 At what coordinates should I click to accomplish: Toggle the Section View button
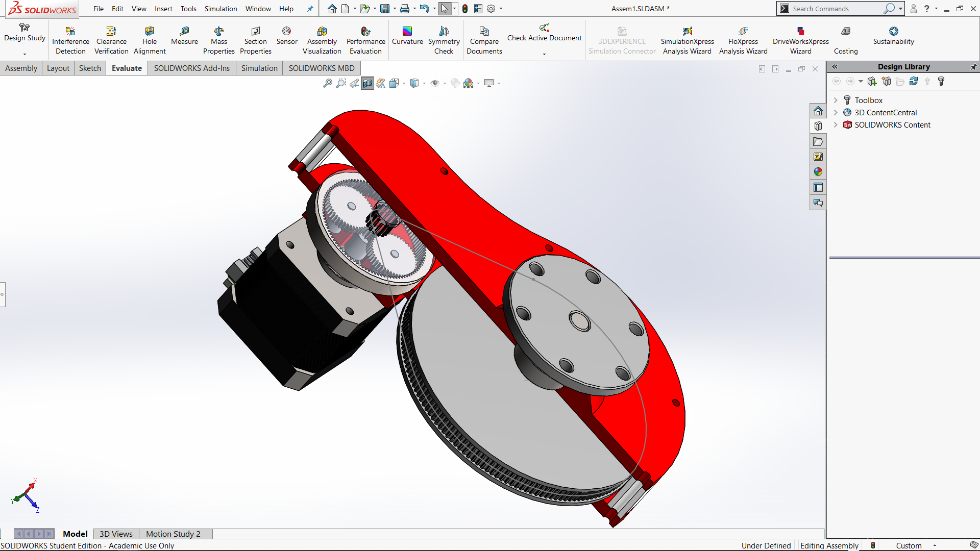(367, 83)
